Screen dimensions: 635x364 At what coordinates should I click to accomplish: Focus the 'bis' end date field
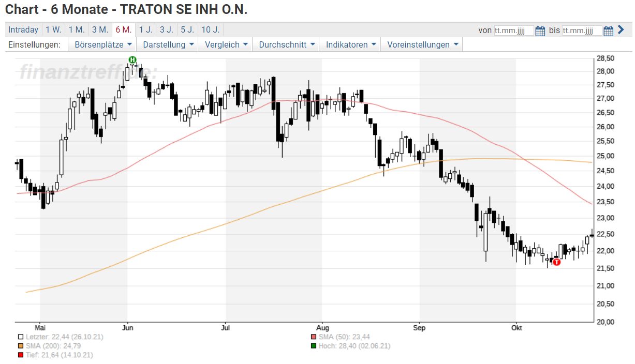[582, 31]
